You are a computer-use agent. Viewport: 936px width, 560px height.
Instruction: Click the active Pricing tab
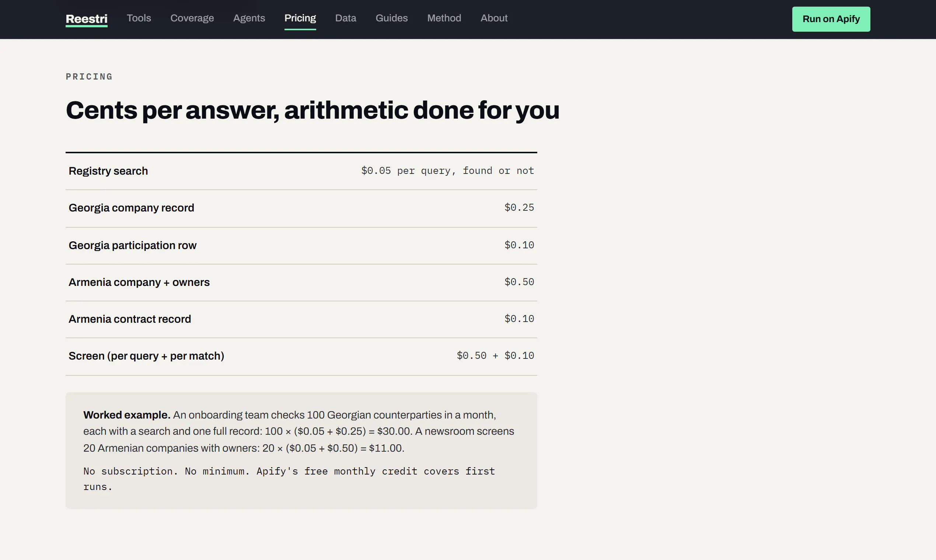300,18
